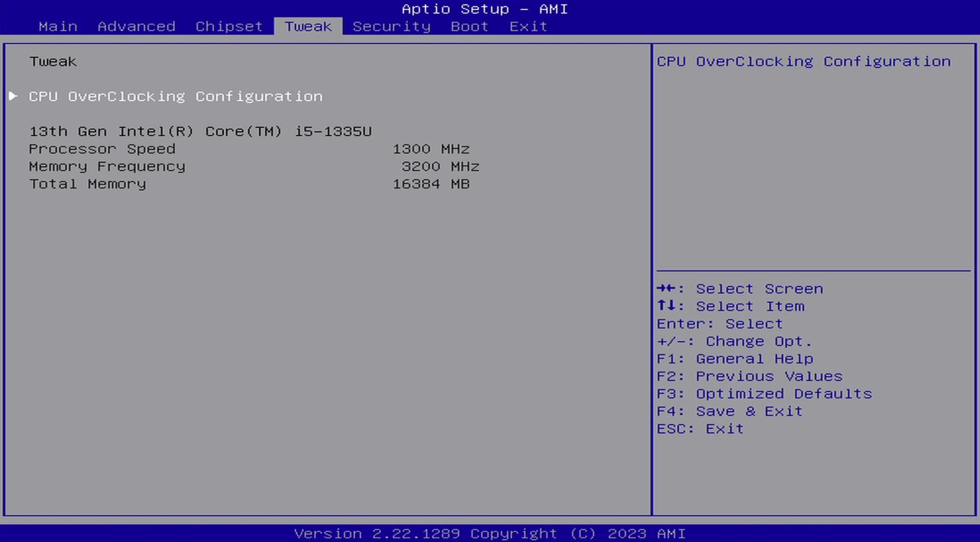Click the Enter: Select hint
Viewport: 980px width, 542px height.
coord(720,324)
